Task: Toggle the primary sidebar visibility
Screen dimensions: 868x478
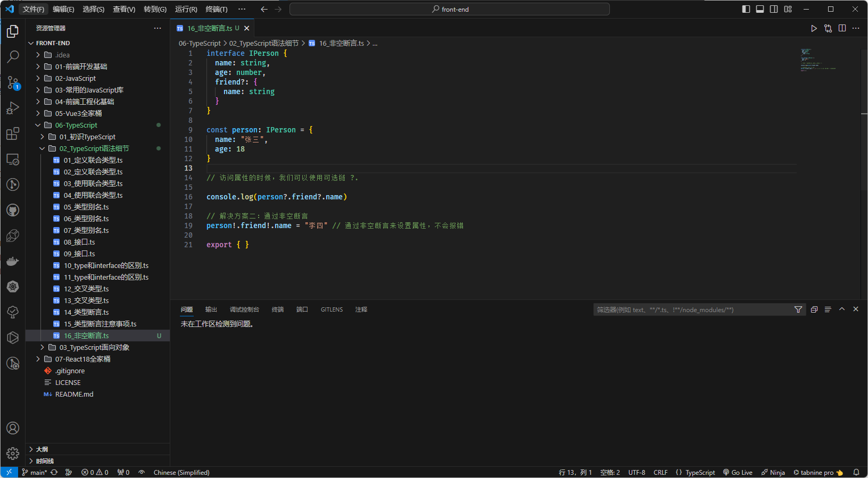Action: (746, 9)
